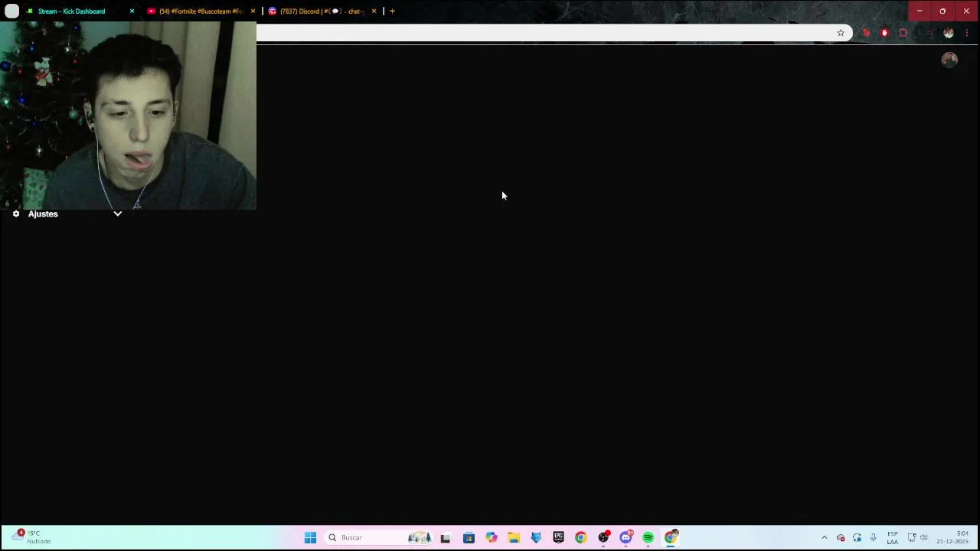Open the Ajustes settings label
Screen dimensions: 980x551
point(43,214)
